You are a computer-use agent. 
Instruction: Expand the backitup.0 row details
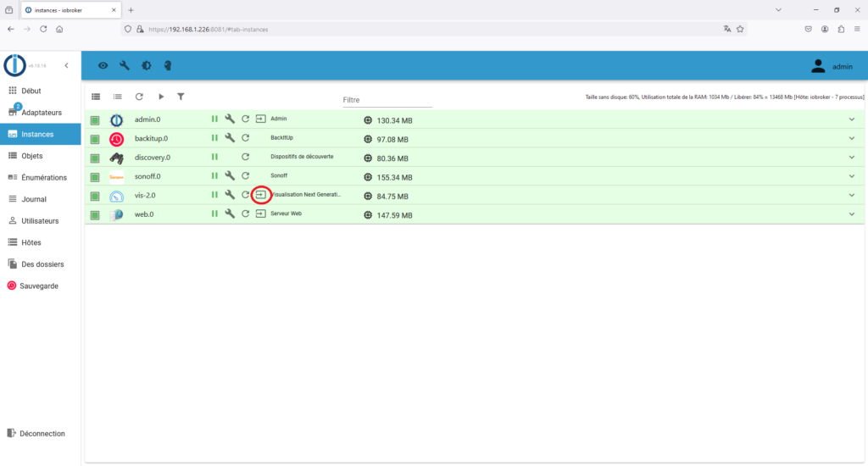[x=852, y=138]
